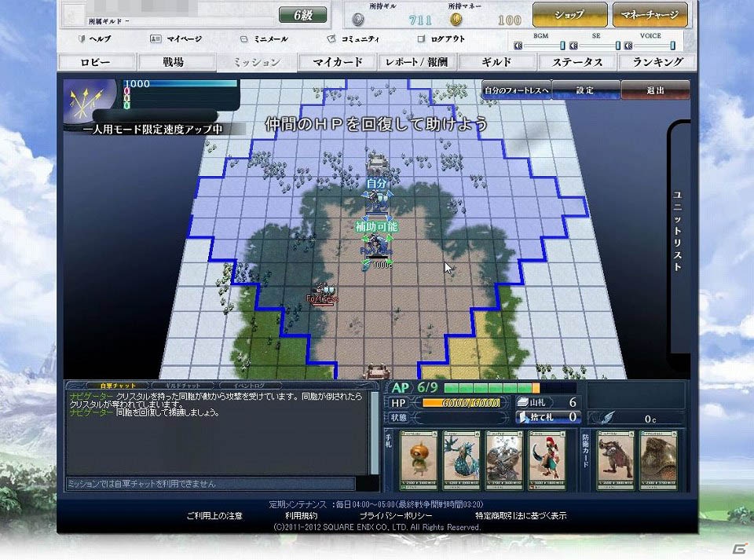Click 自分のフォートレスへ button

[517, 90]
